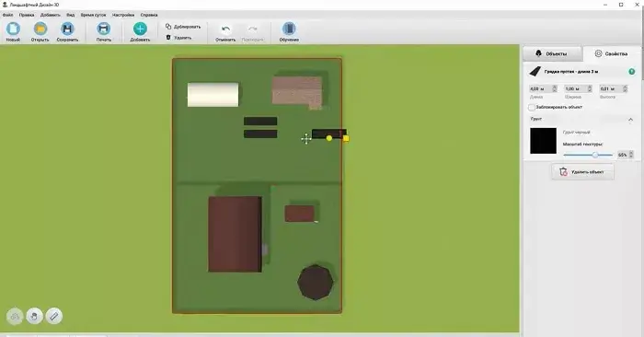Edit the Ширина width field
Image resolution: width=644 pixels, height=337 pixels.
575,88
